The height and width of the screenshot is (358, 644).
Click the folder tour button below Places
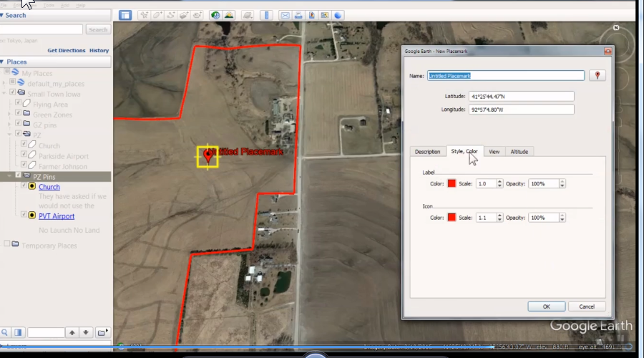pos(102,332)
